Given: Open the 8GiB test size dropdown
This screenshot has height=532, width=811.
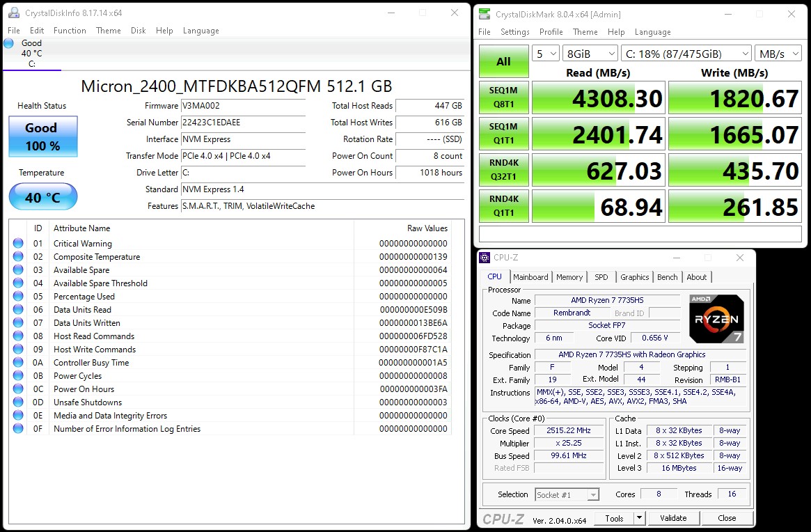Looking at the screenshot, I should pos(590,54).
